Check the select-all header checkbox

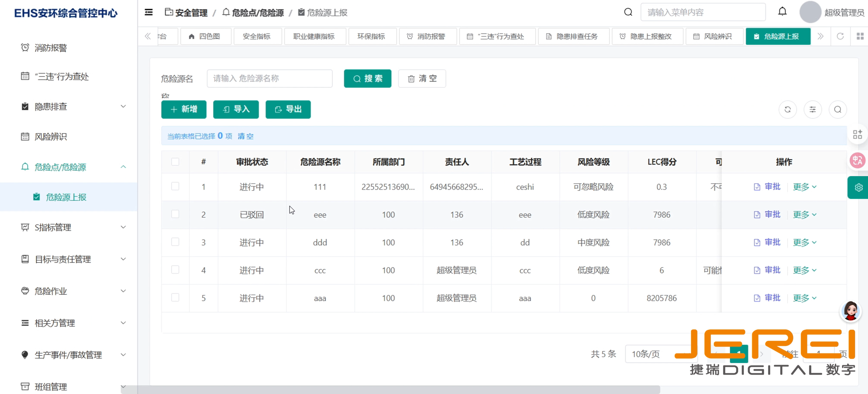pyautogui.click(x=175, y=162)
